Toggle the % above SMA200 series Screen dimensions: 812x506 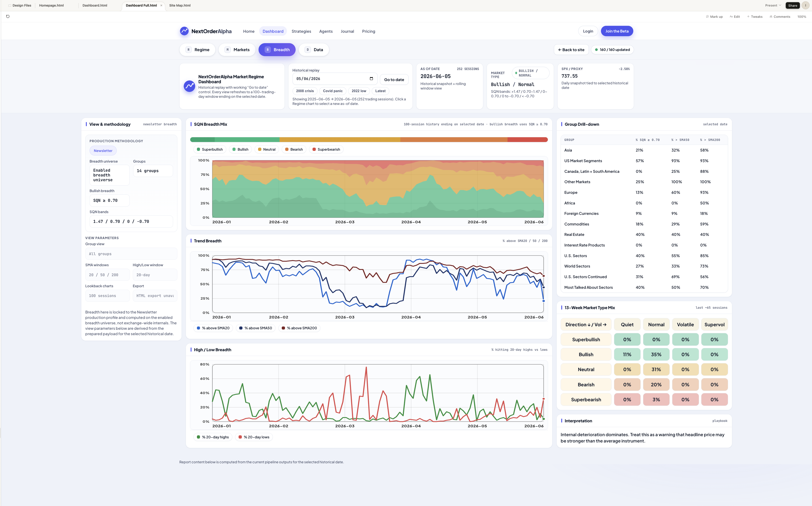click(x=299, y=328)
